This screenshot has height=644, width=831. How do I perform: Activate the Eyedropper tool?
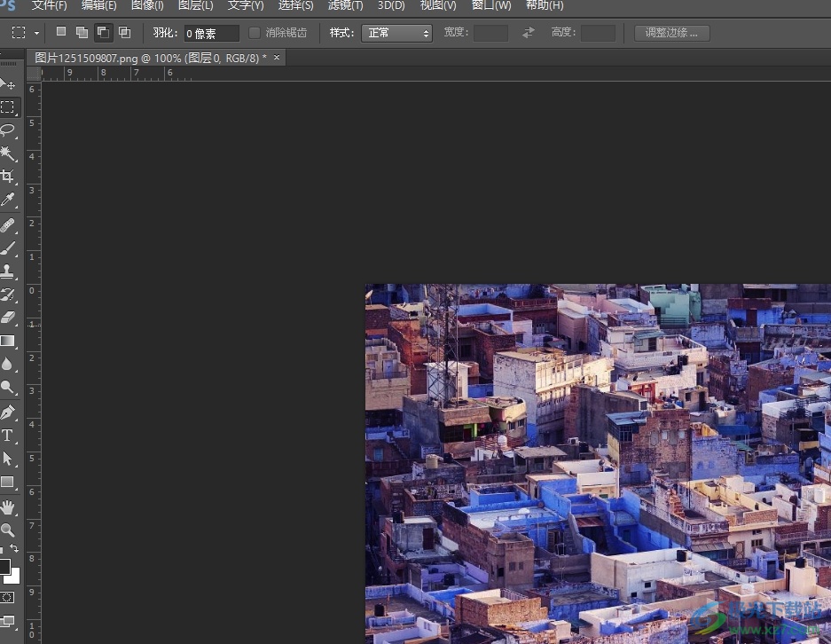tap(8, 200)
